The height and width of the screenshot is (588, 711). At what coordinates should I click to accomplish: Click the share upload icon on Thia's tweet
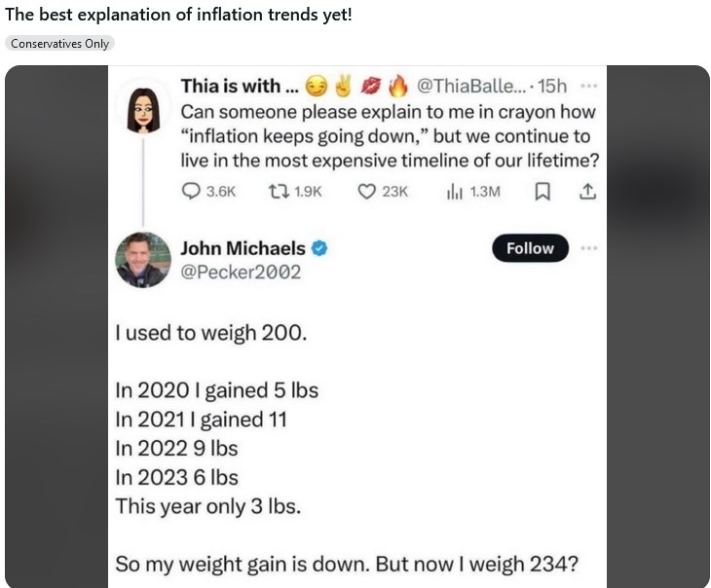(x=587, y=192)
